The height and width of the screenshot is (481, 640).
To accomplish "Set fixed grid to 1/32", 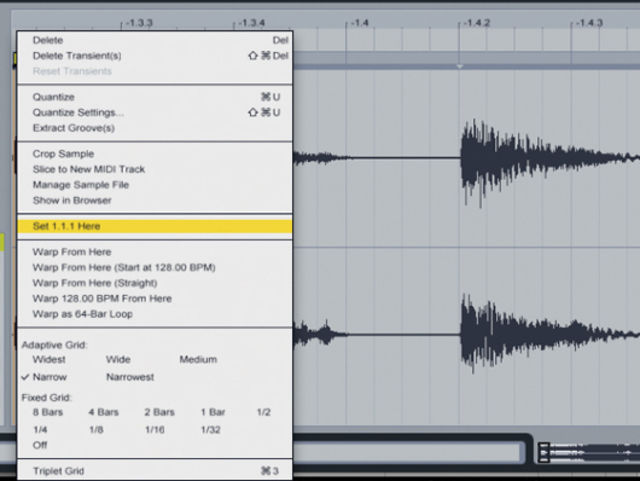I will point(211,430).
